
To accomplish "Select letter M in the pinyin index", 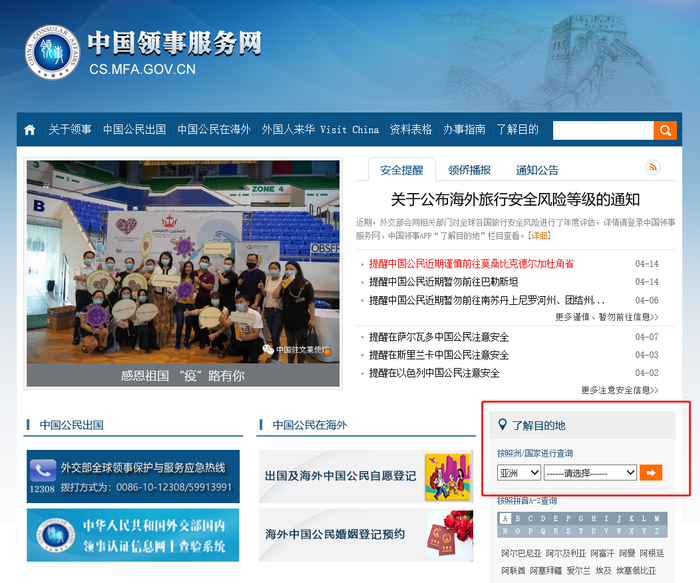I will point(657,519).
